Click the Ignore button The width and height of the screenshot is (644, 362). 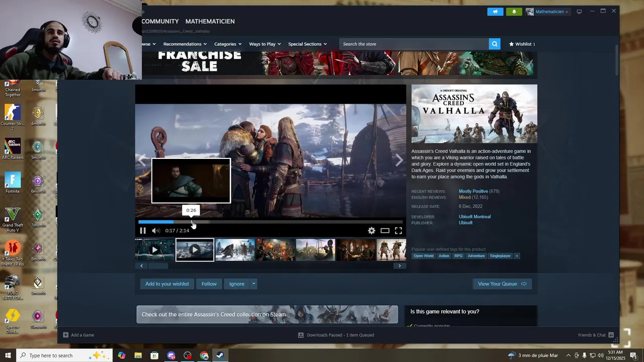tap(236, 284)
